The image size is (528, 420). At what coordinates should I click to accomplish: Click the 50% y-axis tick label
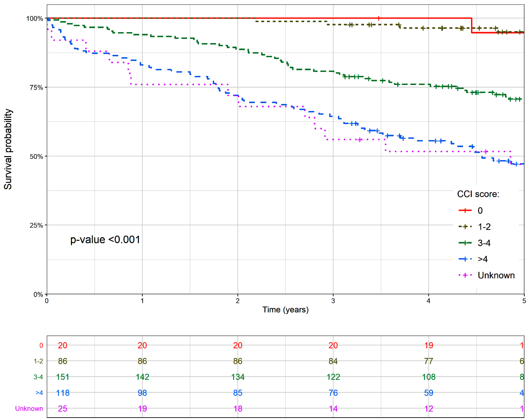pyautogui.click(x=36, y=157)
